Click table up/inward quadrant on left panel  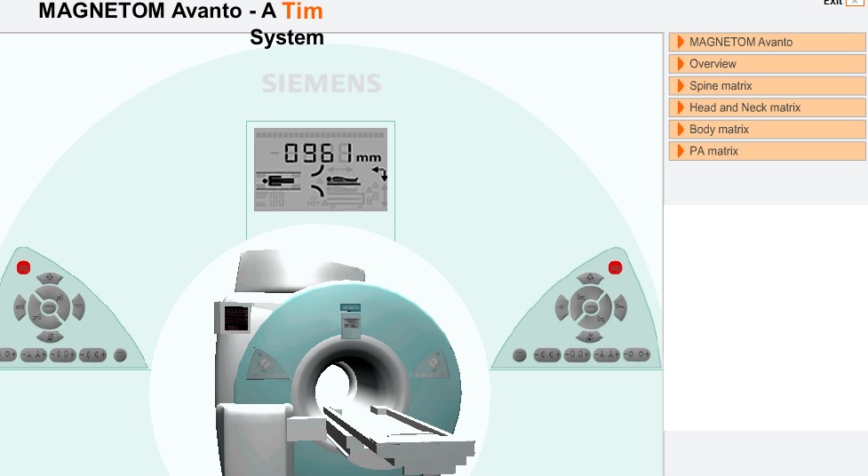point(59,296)
